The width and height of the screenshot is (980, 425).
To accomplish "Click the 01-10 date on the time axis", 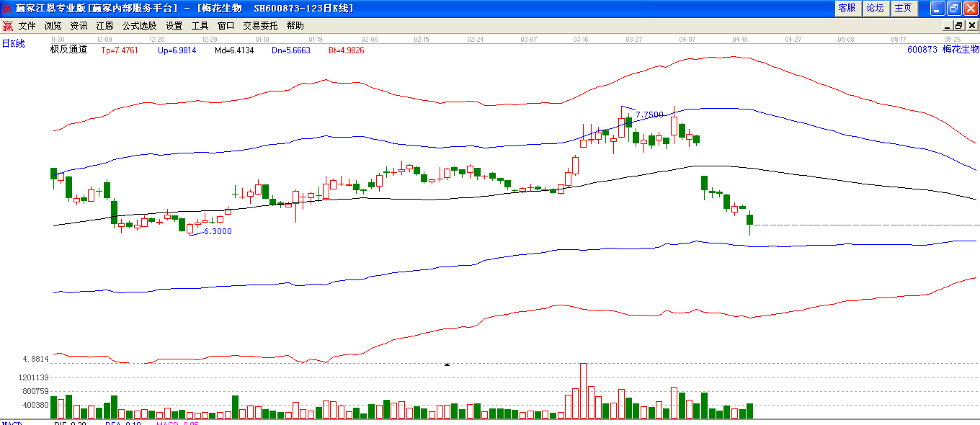I will coord(262,39).
